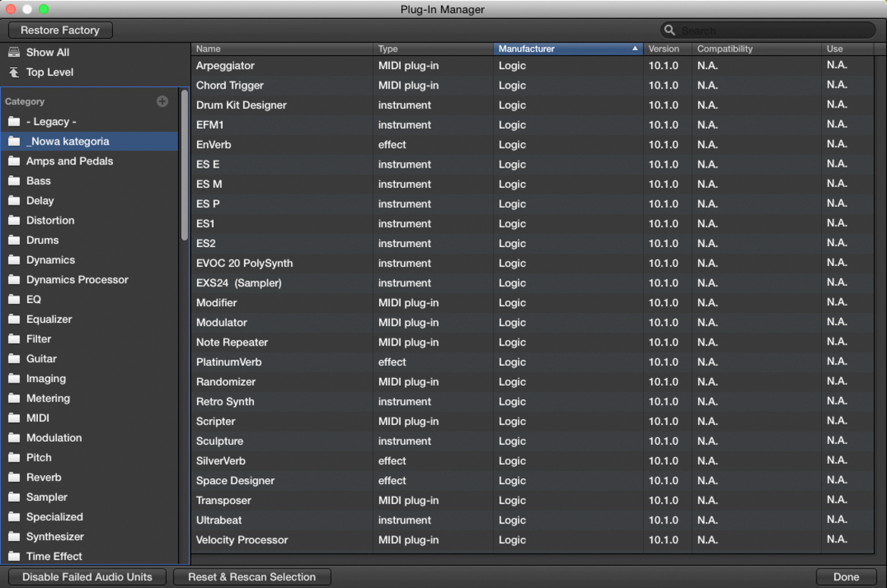
Task: Select the Ultrabeat instrument row
Action: pyautogui.click(x=532, y=521)
